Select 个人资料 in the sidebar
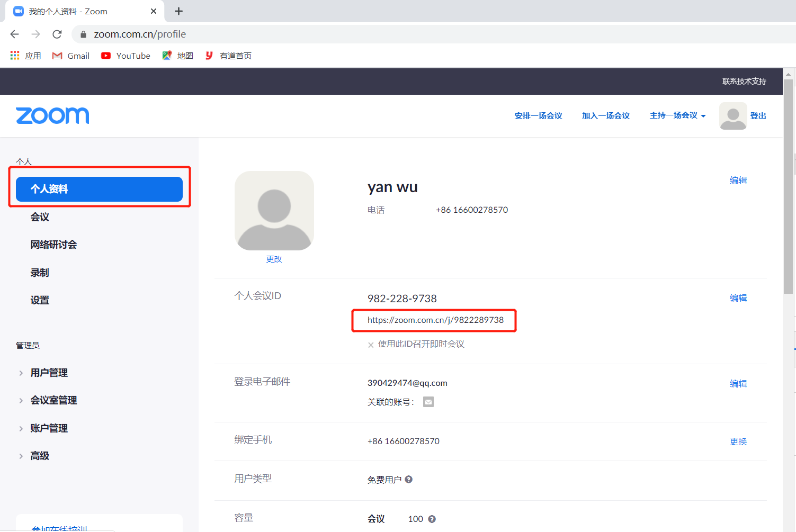The width and height of the screenshot is (796, 532). pyautogui.click(x=100, y=189)
